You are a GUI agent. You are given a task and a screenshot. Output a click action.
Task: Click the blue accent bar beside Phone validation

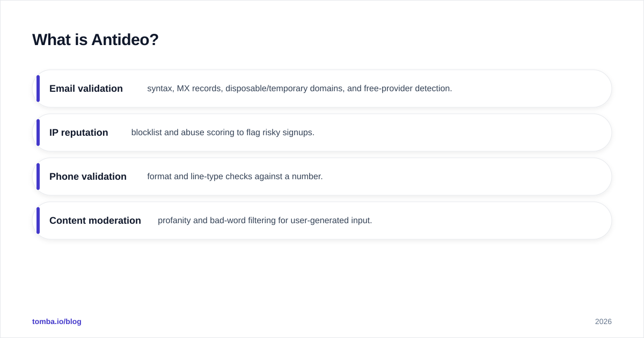point(38,177)
